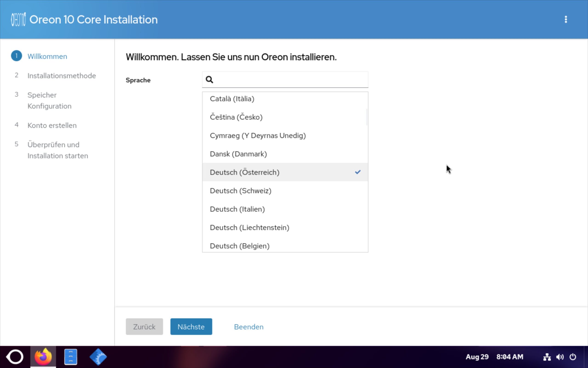This screenshot has height=368, width=588.
Task: Click the Oreon logo in the header
Action: point(18,20)
